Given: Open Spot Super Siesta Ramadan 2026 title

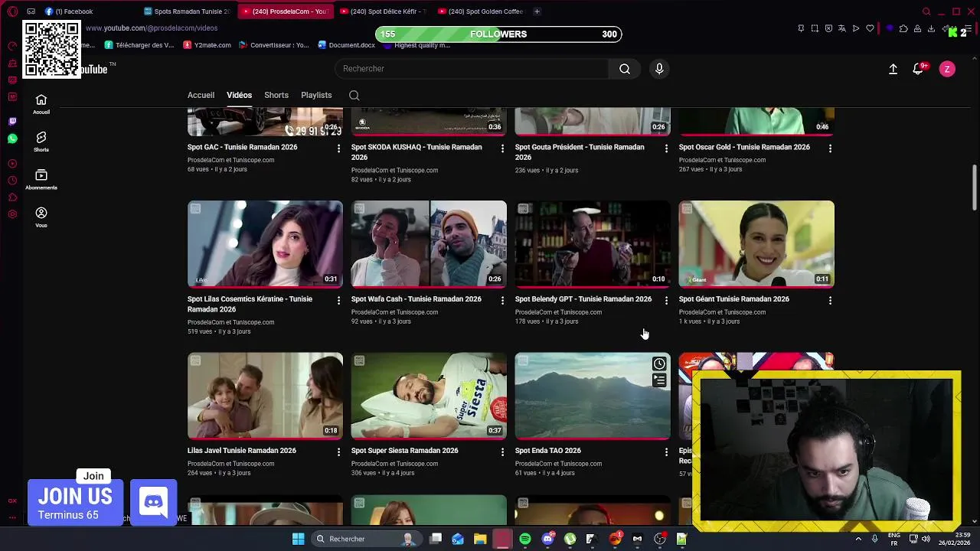Looking at the screenshot, I should (404, 451).
